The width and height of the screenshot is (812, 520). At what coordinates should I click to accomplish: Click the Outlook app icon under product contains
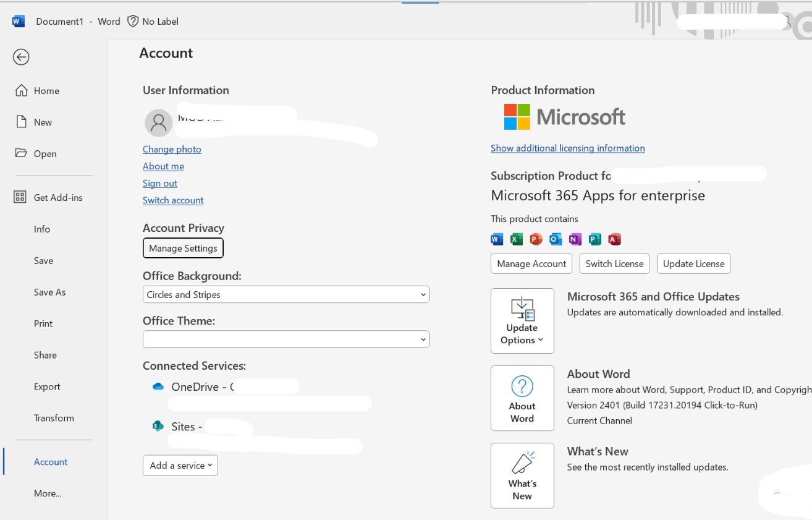(x=556, y=239)
